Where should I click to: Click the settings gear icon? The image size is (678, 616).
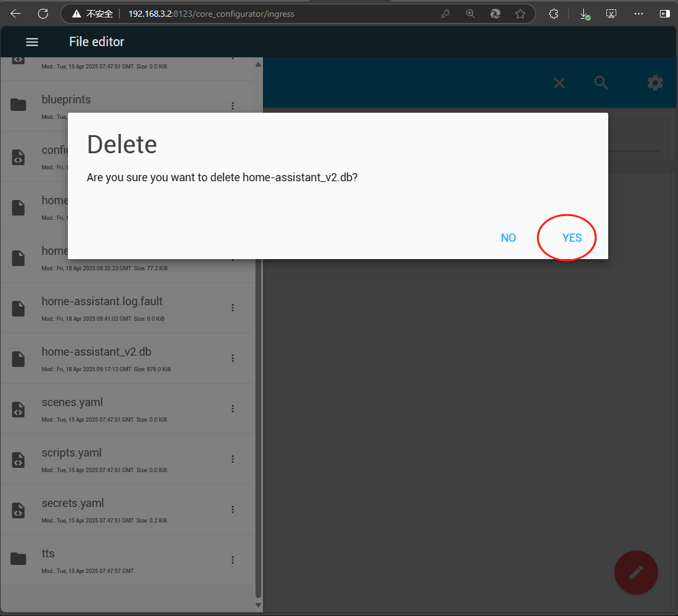[x=654, y=83]
